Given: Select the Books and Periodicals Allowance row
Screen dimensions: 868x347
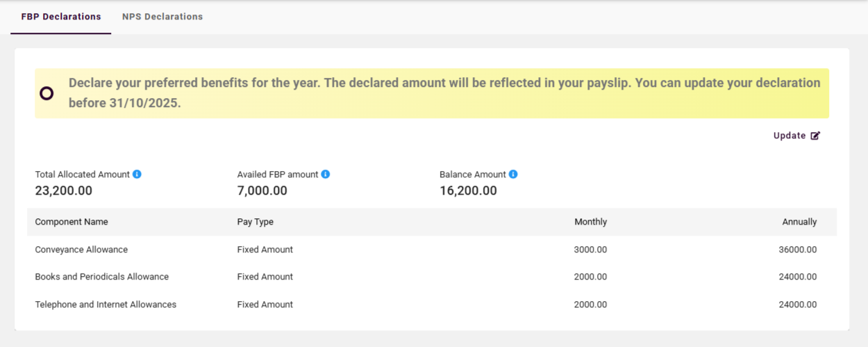Looking at the screenshot, I should pyautogui.click(x=102, y=277).
